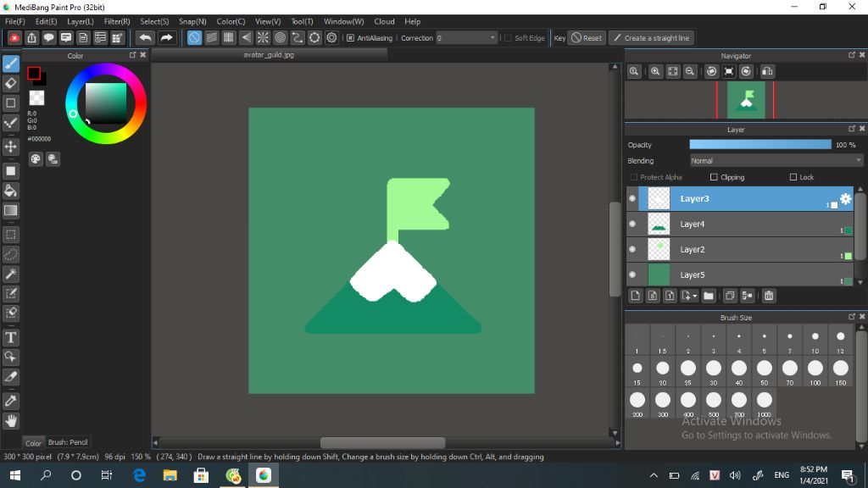Click Create a straight line button

coord(652,38)
